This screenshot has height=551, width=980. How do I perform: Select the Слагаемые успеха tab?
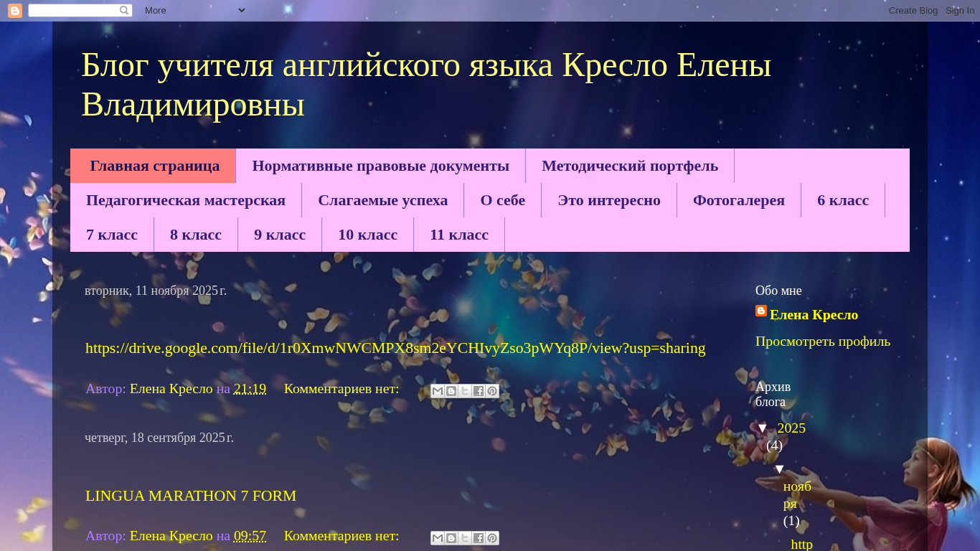(383, 200)
